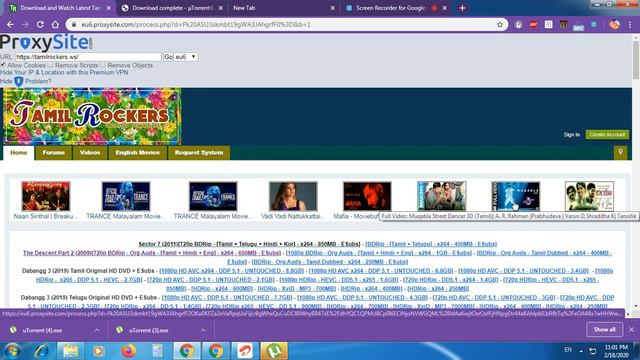Click the EN language indicator in tray
The width and height of the screenshot is (640, 360).
(x=568, y=350)
